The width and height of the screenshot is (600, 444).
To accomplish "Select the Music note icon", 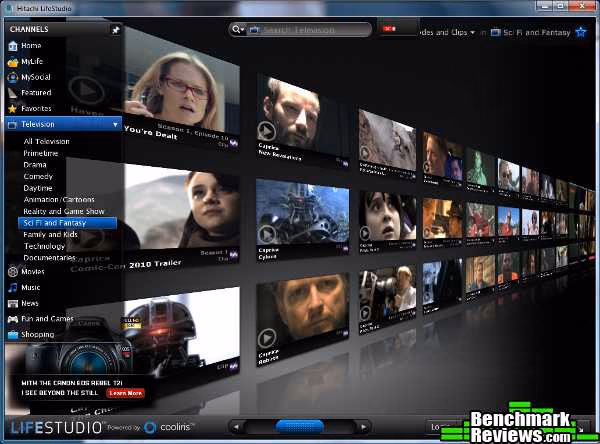I will (13, 287).
